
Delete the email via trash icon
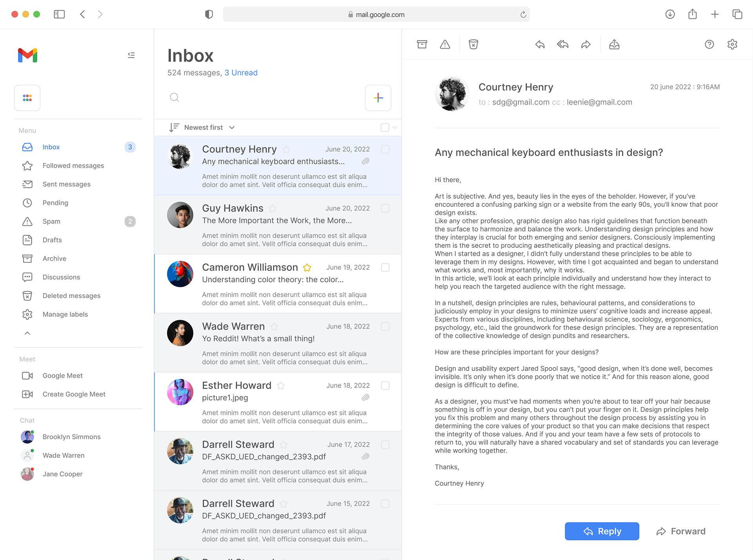(473, 44)
